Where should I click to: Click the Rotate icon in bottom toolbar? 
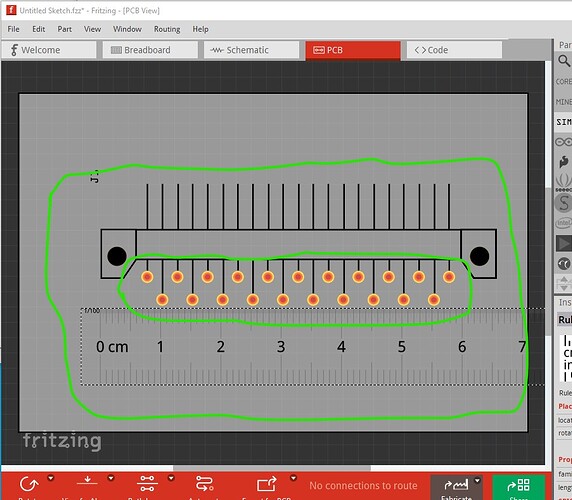tap(29, 484)
